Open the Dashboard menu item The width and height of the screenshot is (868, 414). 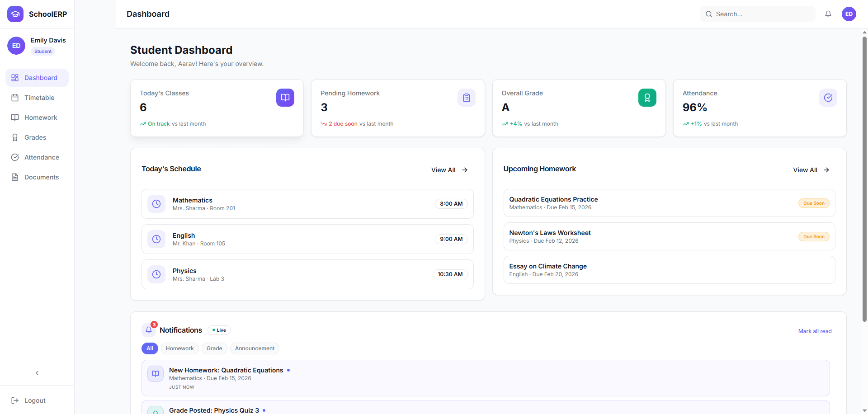pyautogui.click(x=37, y=78)
